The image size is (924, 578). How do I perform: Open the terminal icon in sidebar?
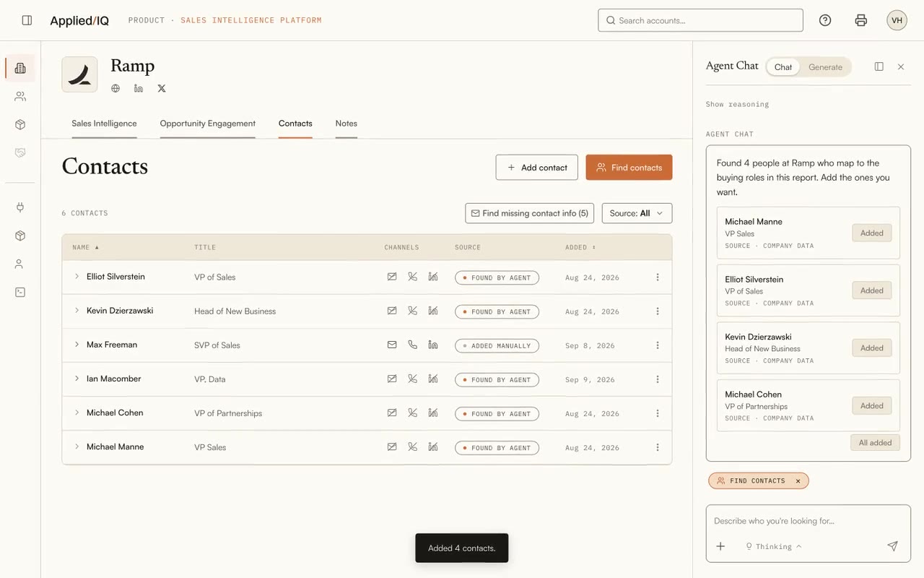pos(20,292)
